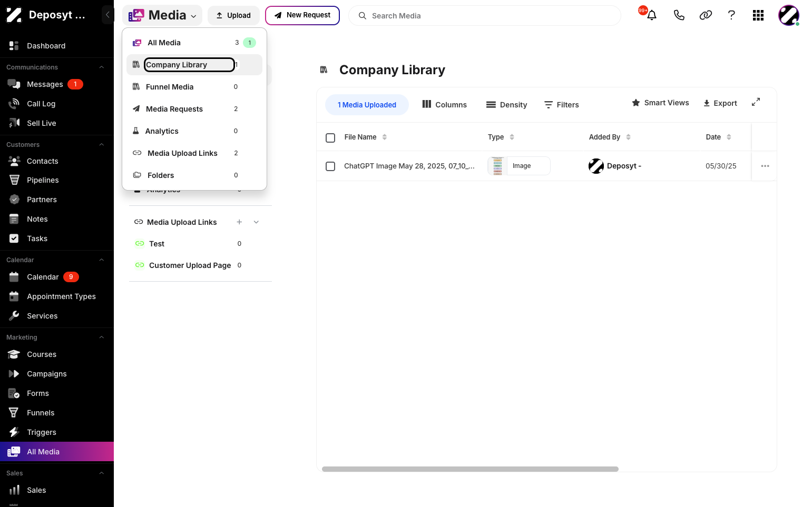Collapse the Marketing section
This screenshot has width=812, height=507.
click(x=102, y=337)
